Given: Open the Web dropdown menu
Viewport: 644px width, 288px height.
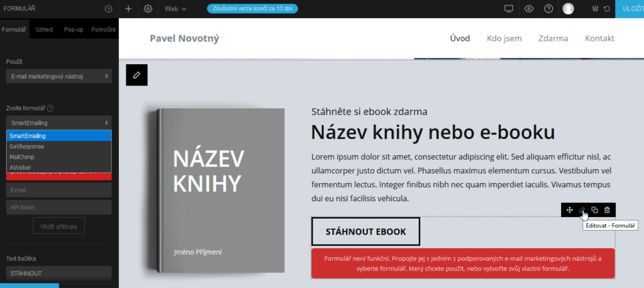Looking at the screenshot, I should (175, 9).
